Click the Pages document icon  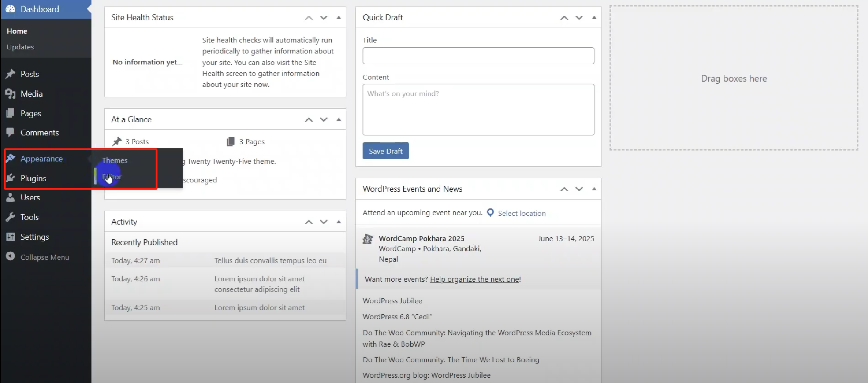click(x=11, y=113)
